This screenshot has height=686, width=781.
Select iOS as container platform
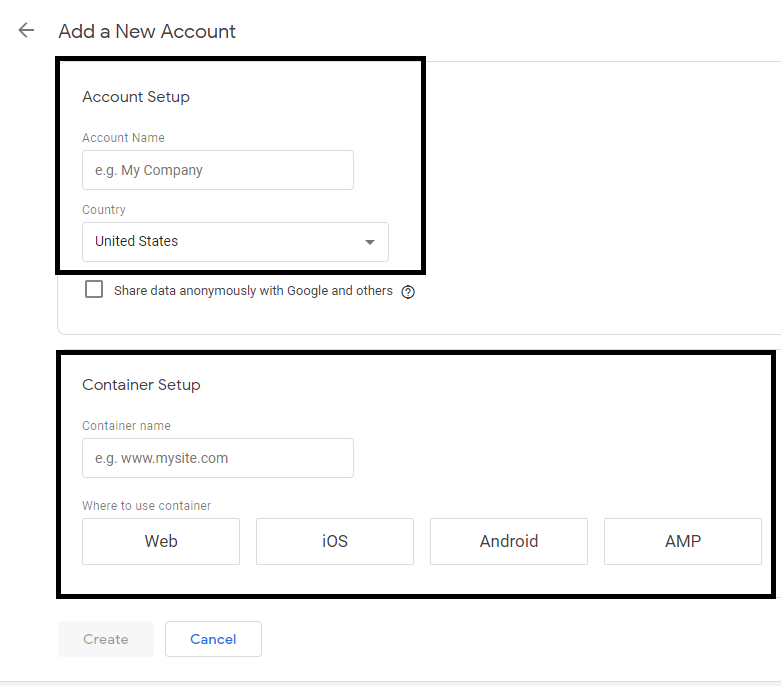coord(335,541)
